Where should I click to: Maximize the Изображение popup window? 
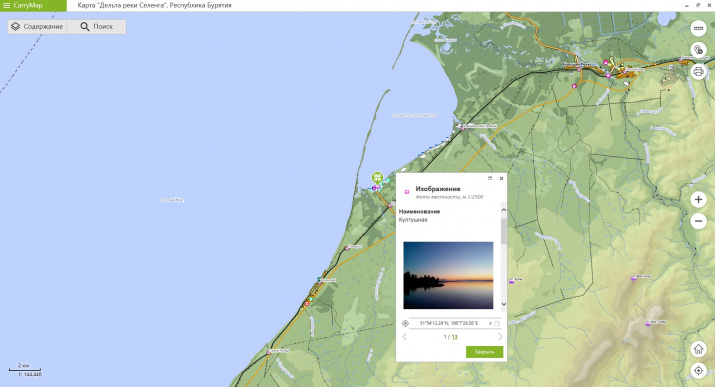coord(490,178)
